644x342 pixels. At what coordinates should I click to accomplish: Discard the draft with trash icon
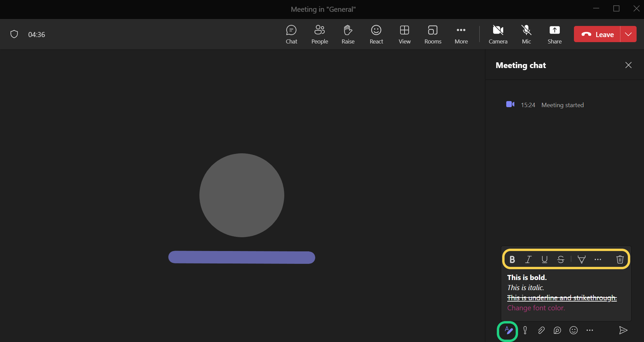tap(620, 259)
